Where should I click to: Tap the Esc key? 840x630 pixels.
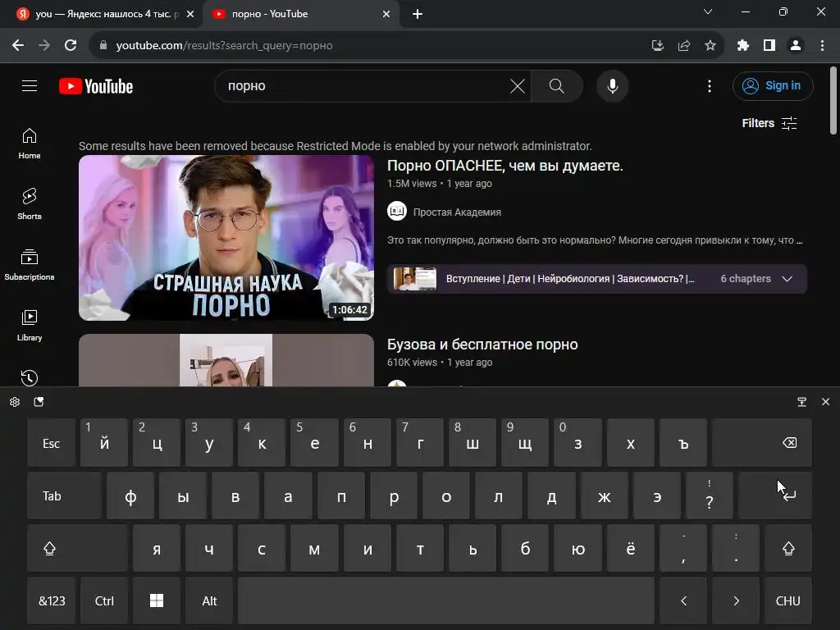[52, 443]
